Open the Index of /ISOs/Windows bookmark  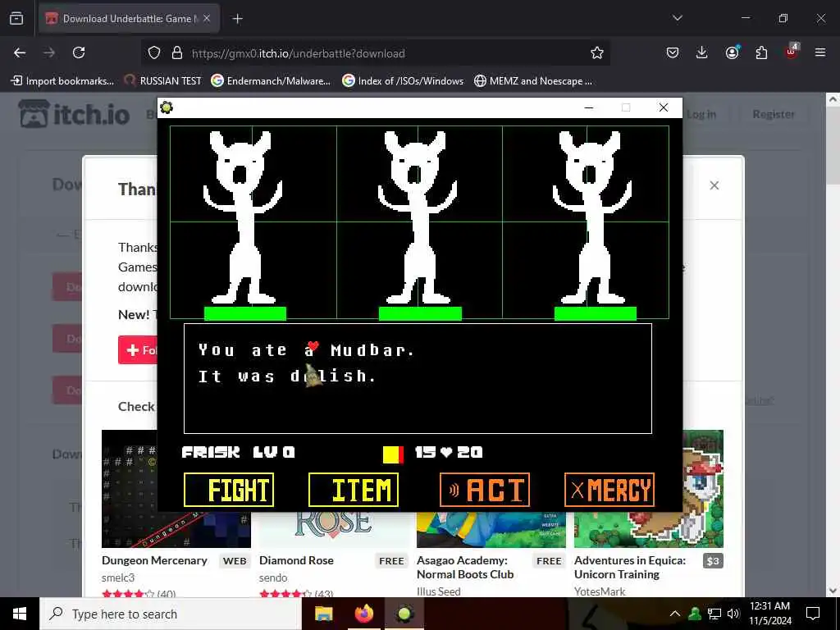coord(403,81)
